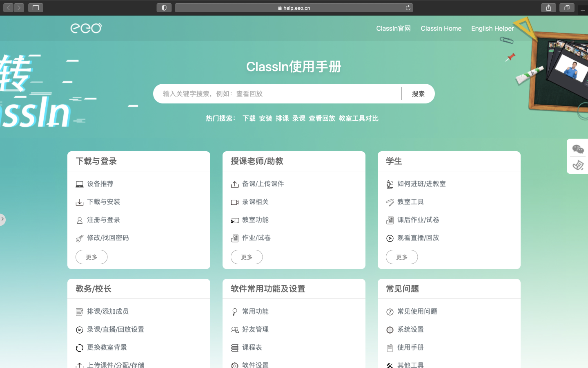
Task: Click the play icon next to 观看直播/回放
Action: point(390,238)
